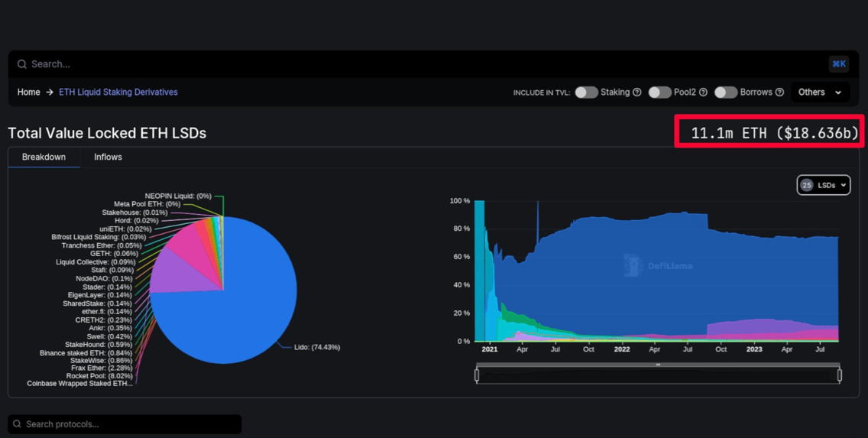This screenshot has height=438, width=868.
Task: Open the Borrows help question icon
Action: coord(779,92)
